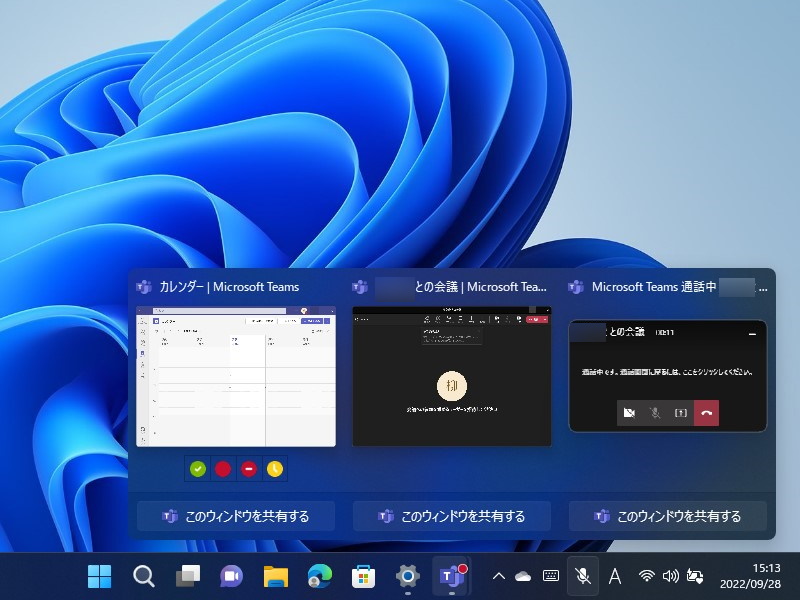Open Settings gear on taskbar
Viewport: 800px width, 600px height.
point(408,577)
